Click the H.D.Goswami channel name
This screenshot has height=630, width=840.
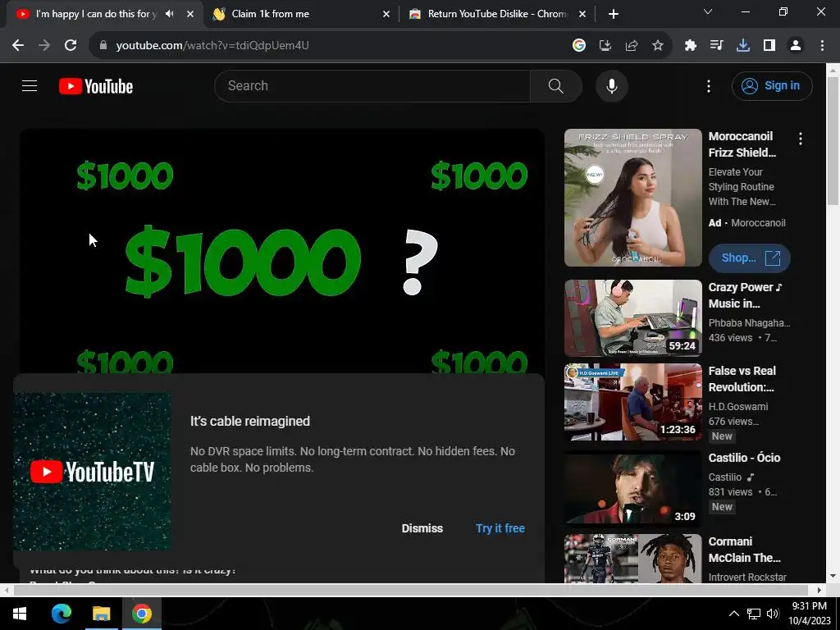(738, 407)
